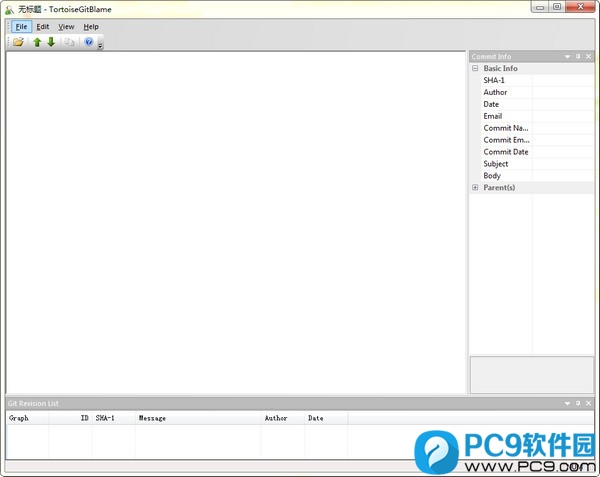Close the Git Revision List panel
This screenshot has width=600, height=477.
[x=589, y=404]
